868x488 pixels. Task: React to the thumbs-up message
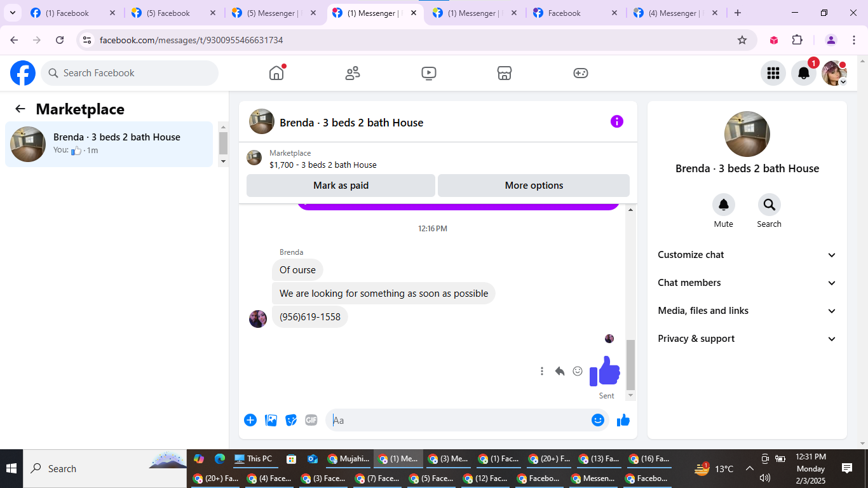[x=578, y=371]
